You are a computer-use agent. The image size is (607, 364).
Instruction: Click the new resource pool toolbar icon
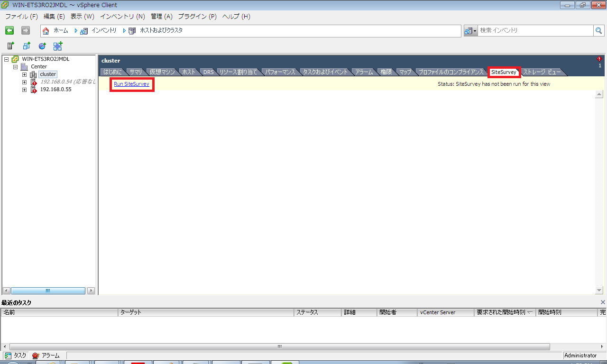42,46
